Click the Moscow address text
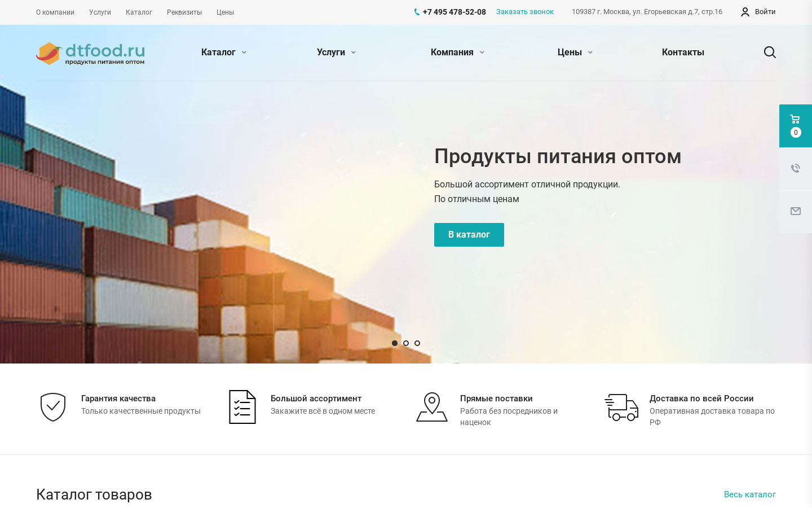The image size is (812, 508). (647, 12)
